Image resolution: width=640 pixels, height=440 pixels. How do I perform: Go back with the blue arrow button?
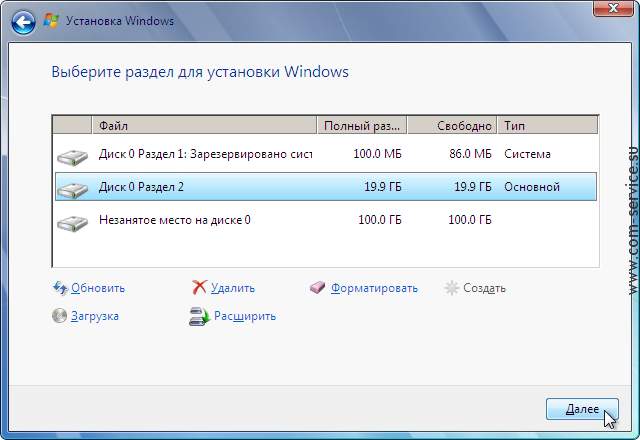(23, 22)
